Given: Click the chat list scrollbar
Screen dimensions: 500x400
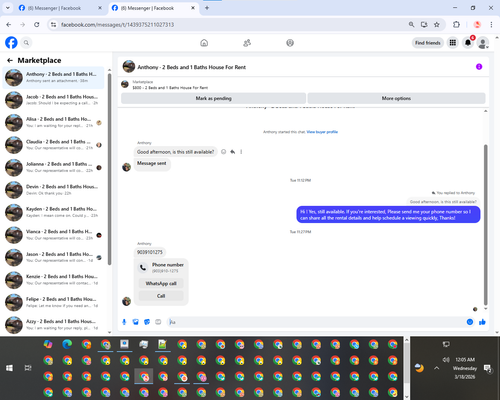Looking at the screenshot, I should (109, 168).
